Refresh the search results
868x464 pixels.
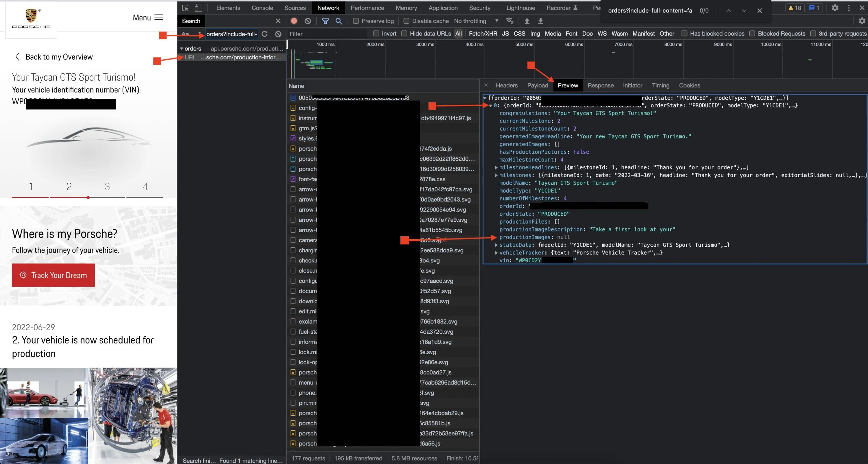pyautogui.click(x=264, y=34)
